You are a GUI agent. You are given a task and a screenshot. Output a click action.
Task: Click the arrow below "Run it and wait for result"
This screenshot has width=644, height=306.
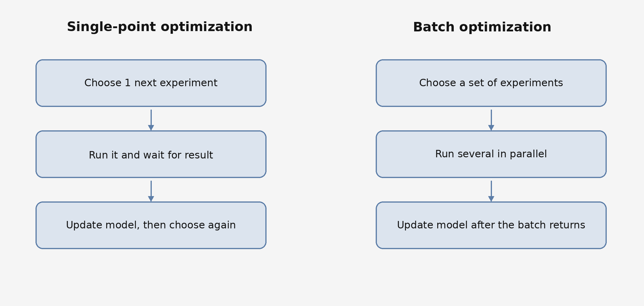(151, 190)
